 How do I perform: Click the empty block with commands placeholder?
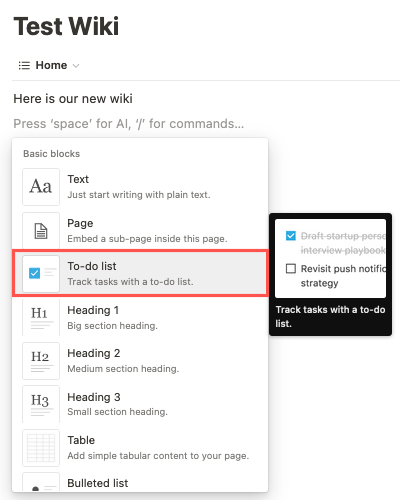(129, 124)
